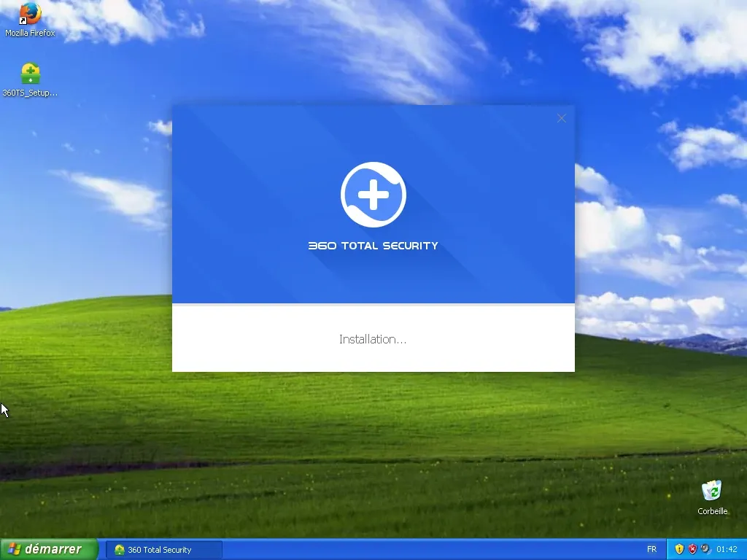
Task: Activate the 360 Total Security taskbar button
Action: tap(163, 550)
